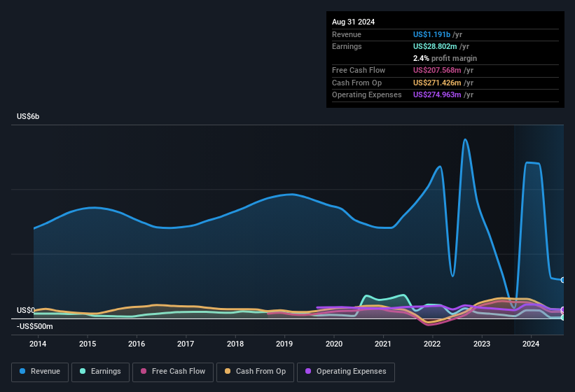Click the teal Earnings legend dot
Image resolution: width=575 pixels, height=392 pixels.
[x=83, y=371]
